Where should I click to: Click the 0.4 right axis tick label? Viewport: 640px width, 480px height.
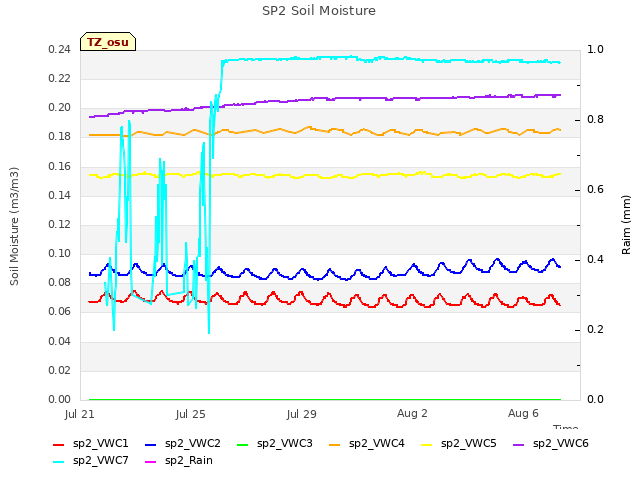point(596,260)
